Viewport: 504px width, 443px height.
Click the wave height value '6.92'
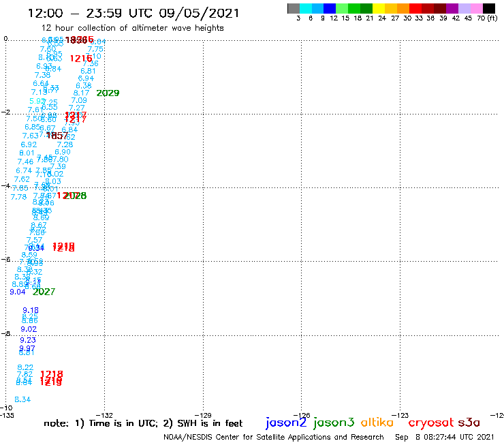coord(29,144)
